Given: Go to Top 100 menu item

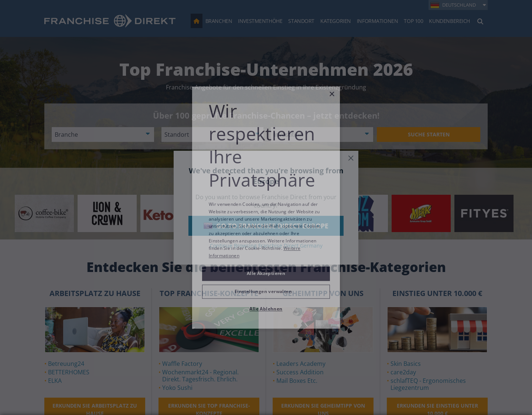Looking at the screenshot, I should click(x=413, y=21).
